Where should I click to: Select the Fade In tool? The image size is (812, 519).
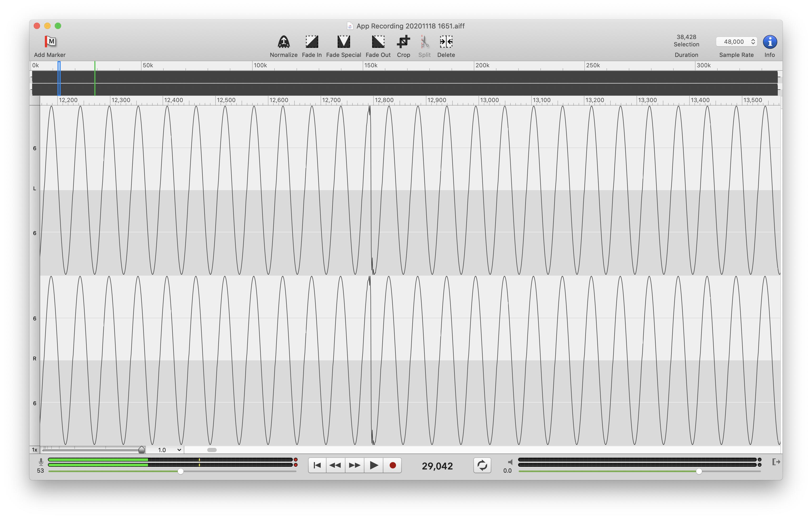311,42
